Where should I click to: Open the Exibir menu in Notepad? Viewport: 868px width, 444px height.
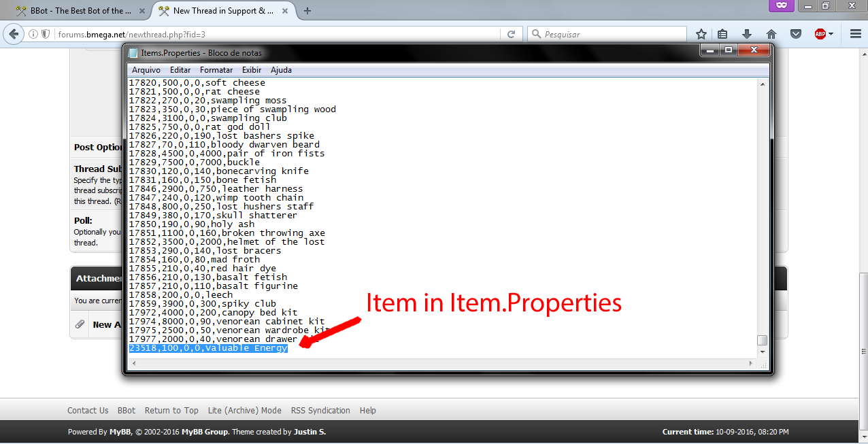click(x=252, y=70)
